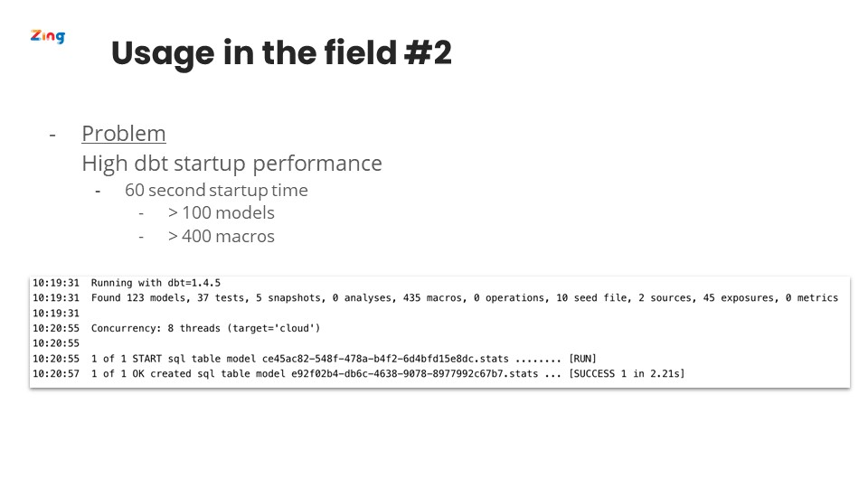Click the underlined Problem heading
The height and width of the screenshot is (488, 868).
pyautogui.click(x=124, y=134)
